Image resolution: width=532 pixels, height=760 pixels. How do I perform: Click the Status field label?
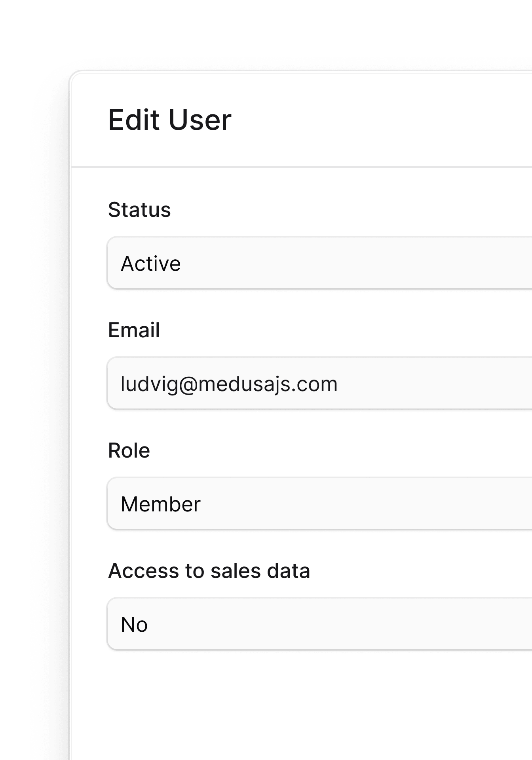139,210
